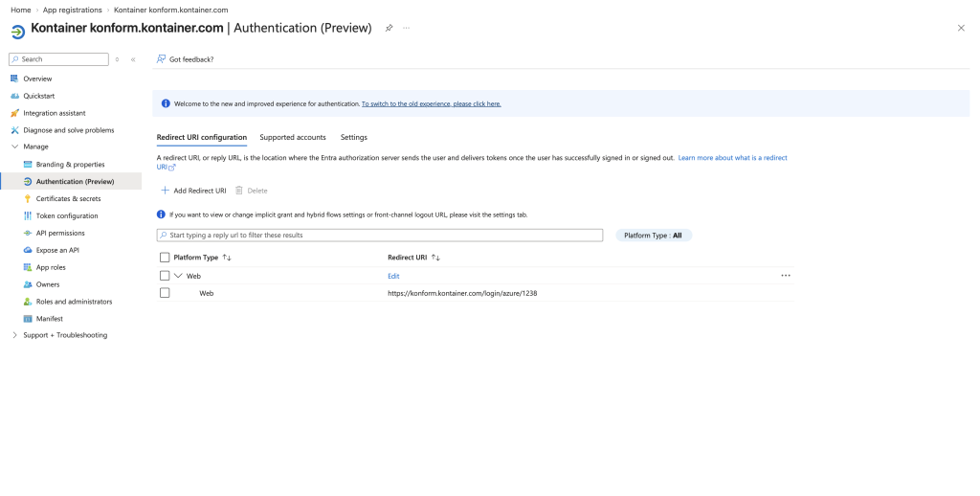The image size is (980, 496).
Task: Click the Overview grid icon
Action: (x=14, y=79)
